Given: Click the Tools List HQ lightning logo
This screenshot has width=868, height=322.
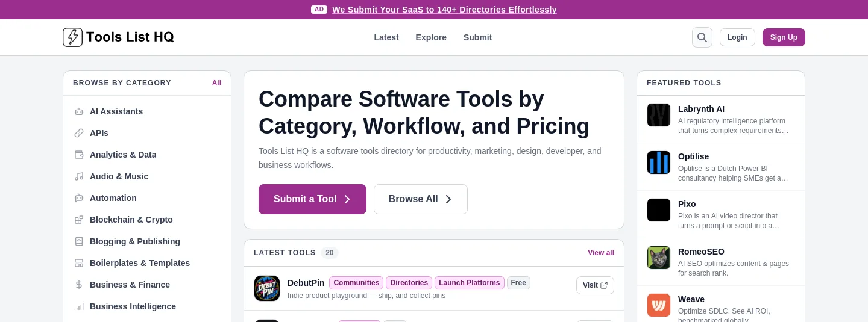Looking at the screenshot, I should [72, 37].
